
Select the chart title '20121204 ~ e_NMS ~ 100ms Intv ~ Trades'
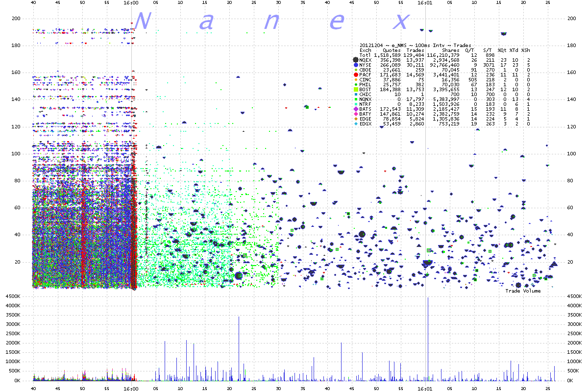[x=415, y=46]
